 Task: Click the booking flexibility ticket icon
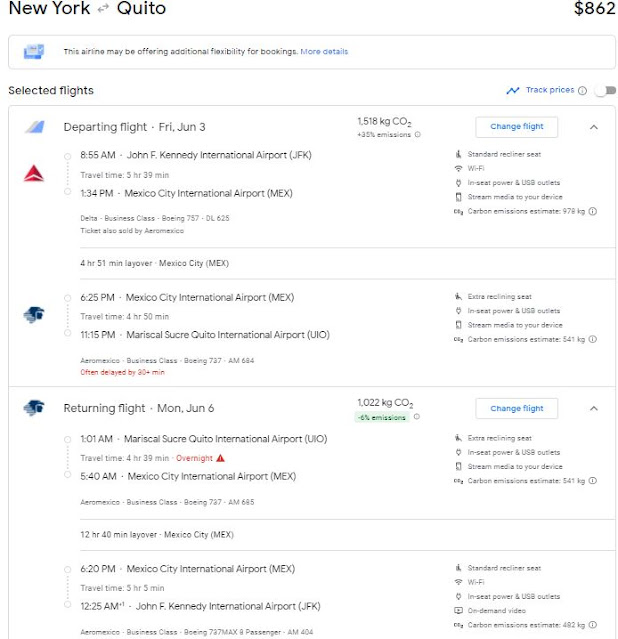(x=34, y=51)
